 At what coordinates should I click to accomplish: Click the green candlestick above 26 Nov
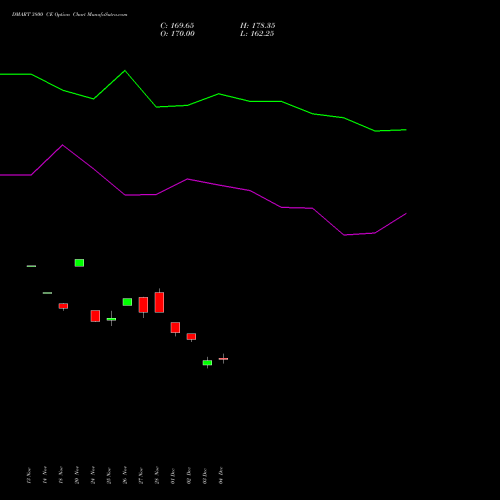[x=127, y=302]
